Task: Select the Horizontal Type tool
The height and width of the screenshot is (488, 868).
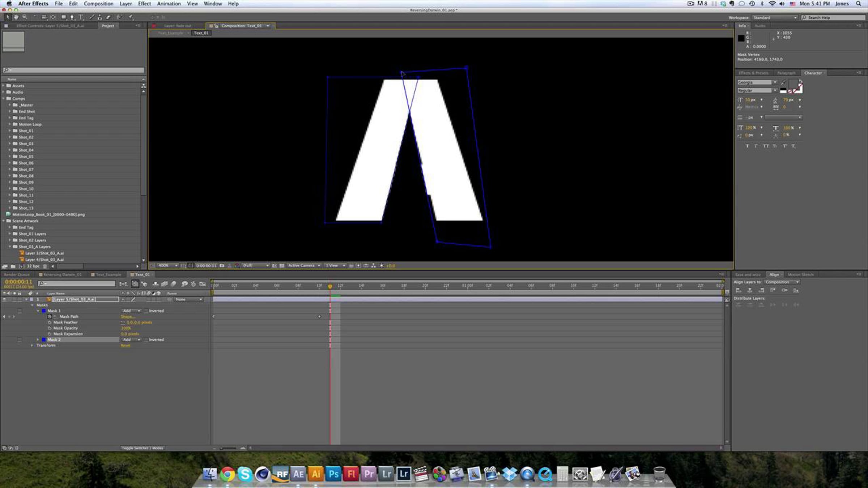Action: (x=81, y=17)
